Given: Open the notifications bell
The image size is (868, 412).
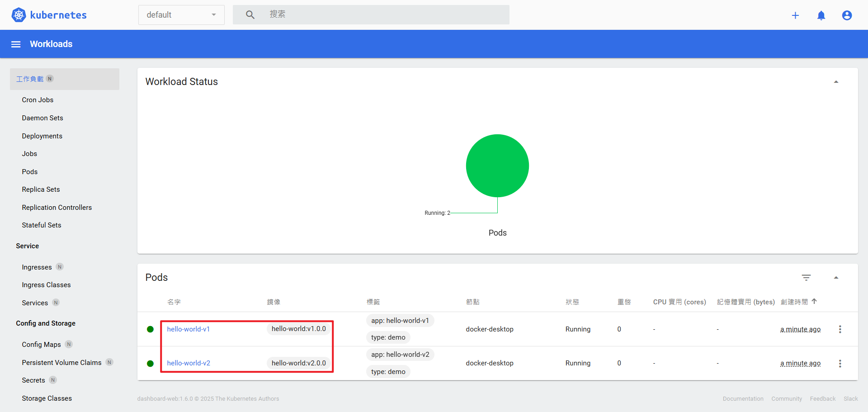Looking at the screenshot, I should [821, 15].
